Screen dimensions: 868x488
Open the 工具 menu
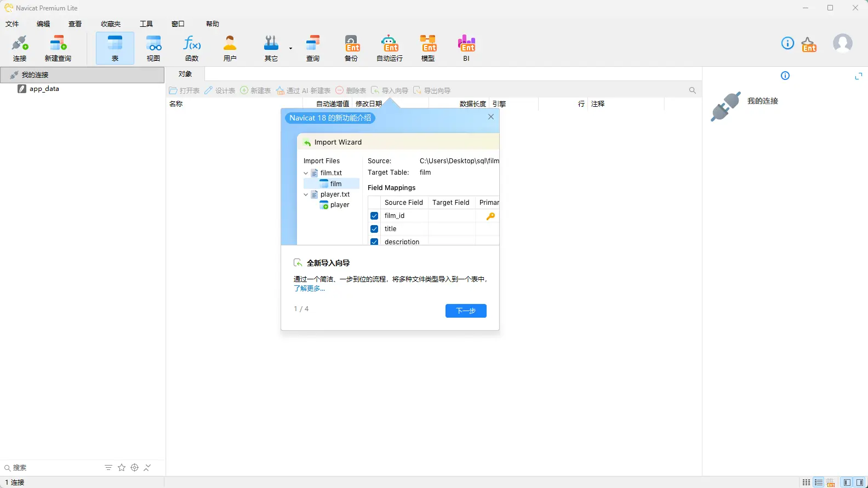click(146, 24)
